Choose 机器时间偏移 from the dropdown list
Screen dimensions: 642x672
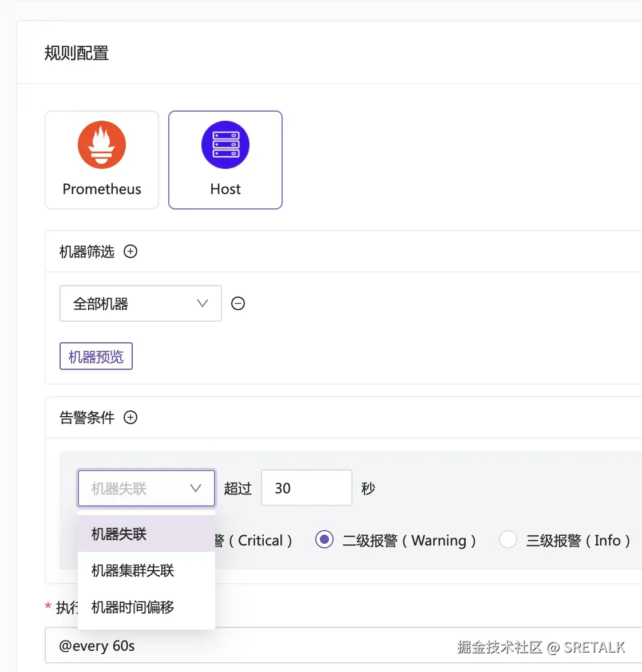[146, 607]
